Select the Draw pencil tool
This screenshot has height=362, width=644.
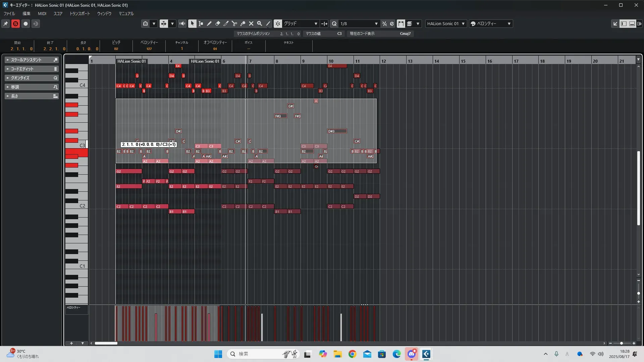pyautogui.click(x=209, y=23)
